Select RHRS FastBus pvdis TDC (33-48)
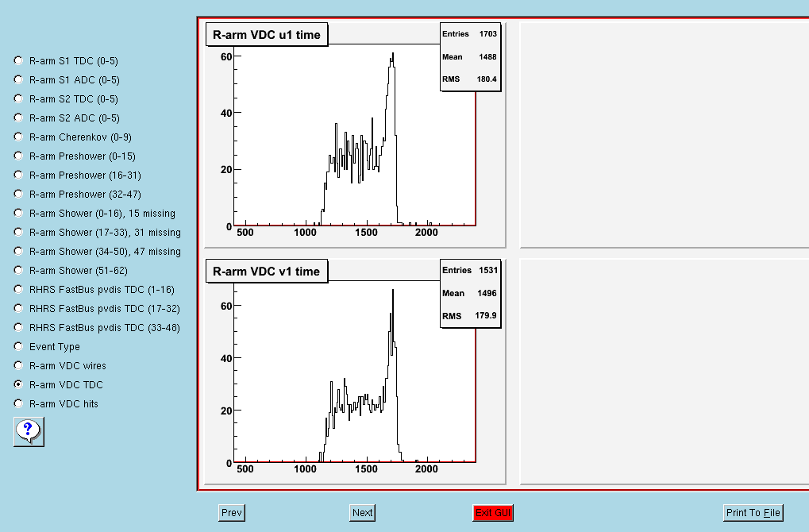This screenshot has height=532, width=809. coord(18,328)
